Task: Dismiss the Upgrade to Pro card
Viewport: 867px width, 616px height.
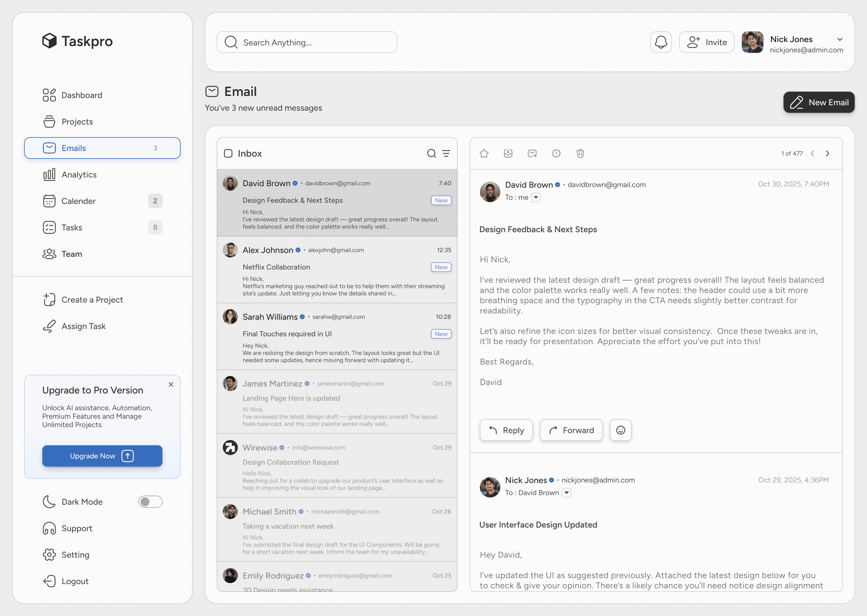Action: click(x=171, y=385)
